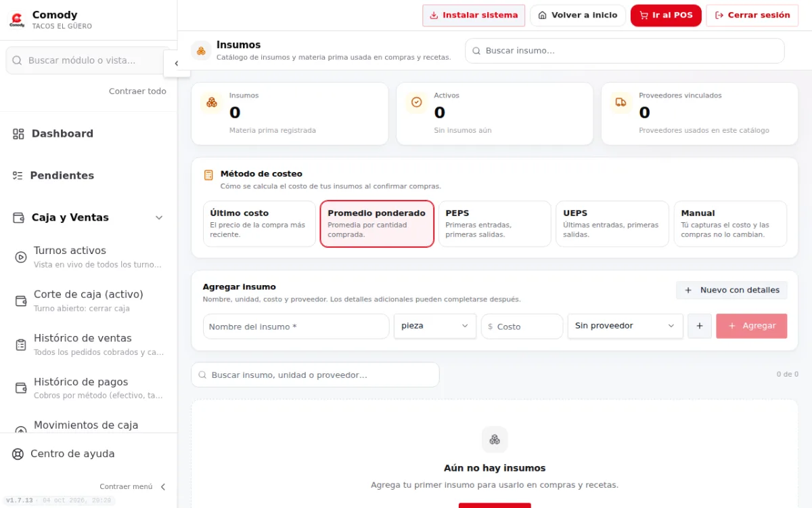Click the empty-state cubes icon
Viewport: 812px width, 508px height.
coord(495,440)
